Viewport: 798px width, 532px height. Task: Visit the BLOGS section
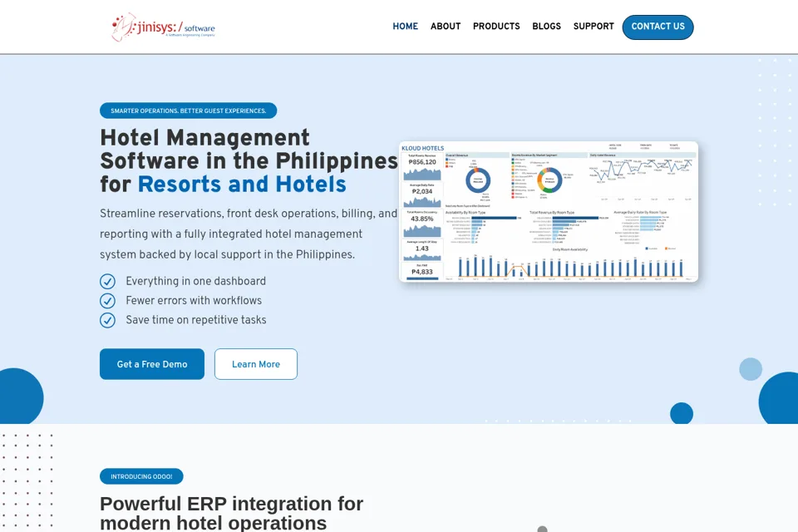pyautogui.click(x=547, y=27)
